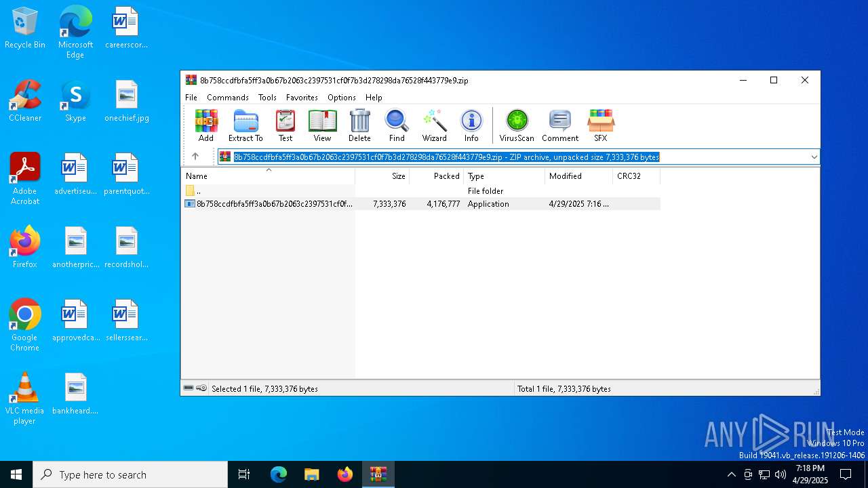Run Test on the archive

click(285, 126)
